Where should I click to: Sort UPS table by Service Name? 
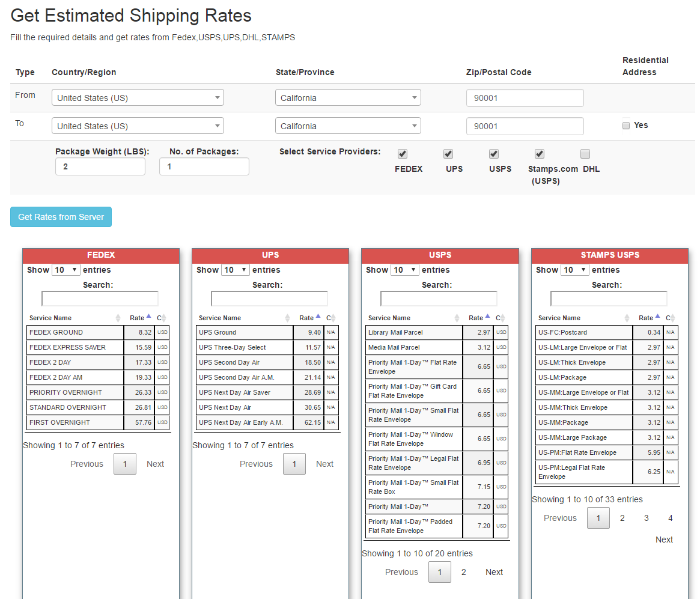tap(244, 318)
